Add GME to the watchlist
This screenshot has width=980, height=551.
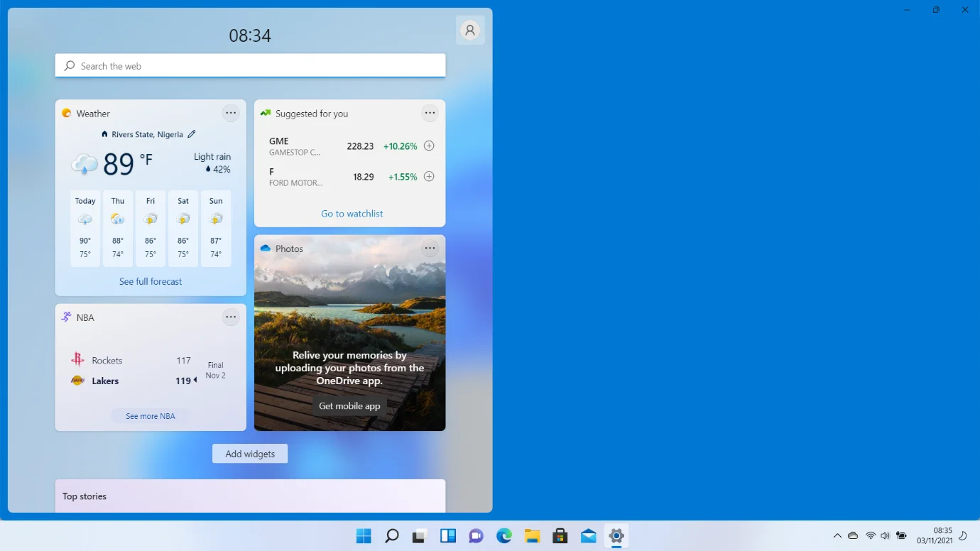click(429, 146)
